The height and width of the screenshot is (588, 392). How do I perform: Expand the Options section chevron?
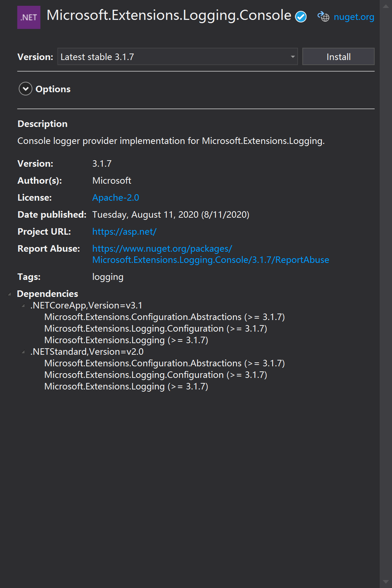click(25, 89)
